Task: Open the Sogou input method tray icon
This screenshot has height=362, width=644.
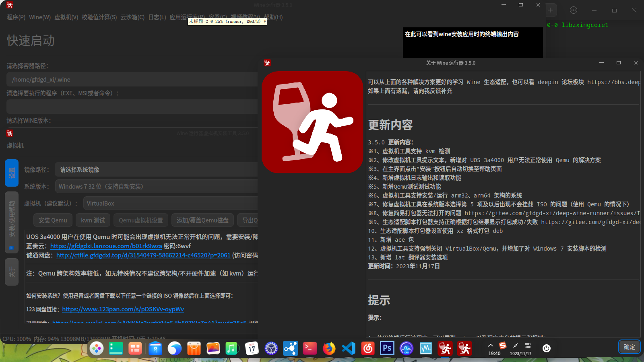Action: pyautogui.click(x=503, y=346)
